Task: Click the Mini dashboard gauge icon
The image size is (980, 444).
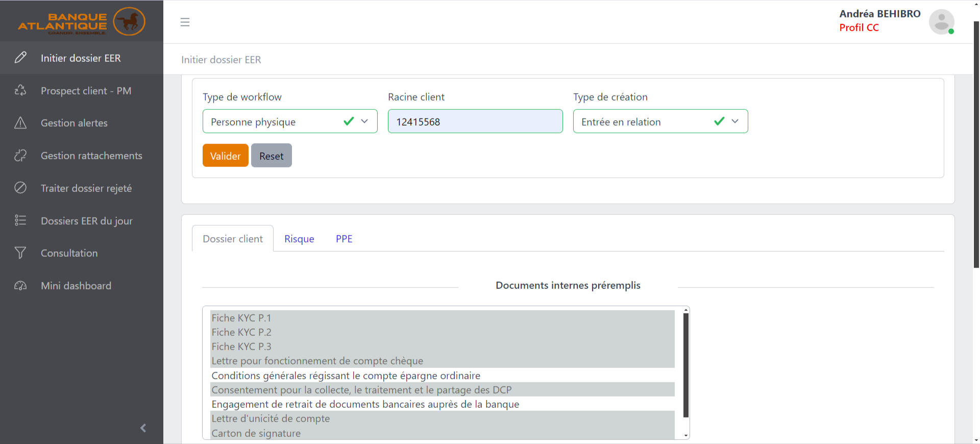Action: pyautogui.click(x=20, y=286)
